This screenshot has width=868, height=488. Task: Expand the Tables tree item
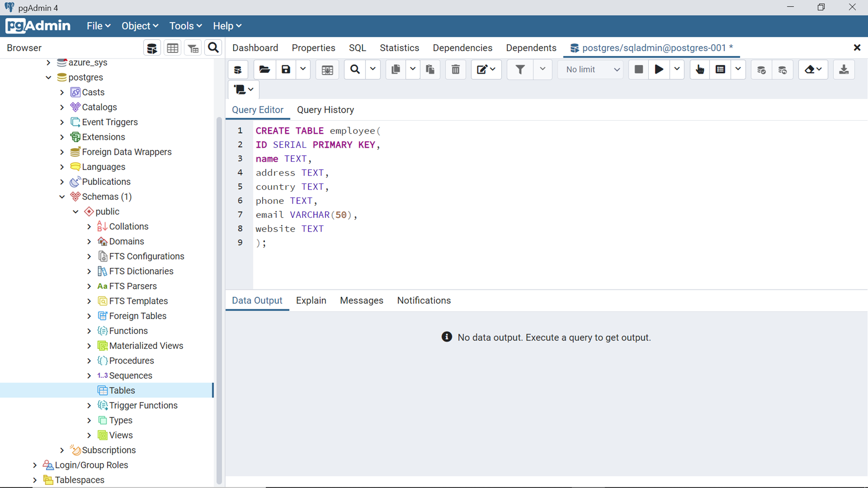(89, 390)
